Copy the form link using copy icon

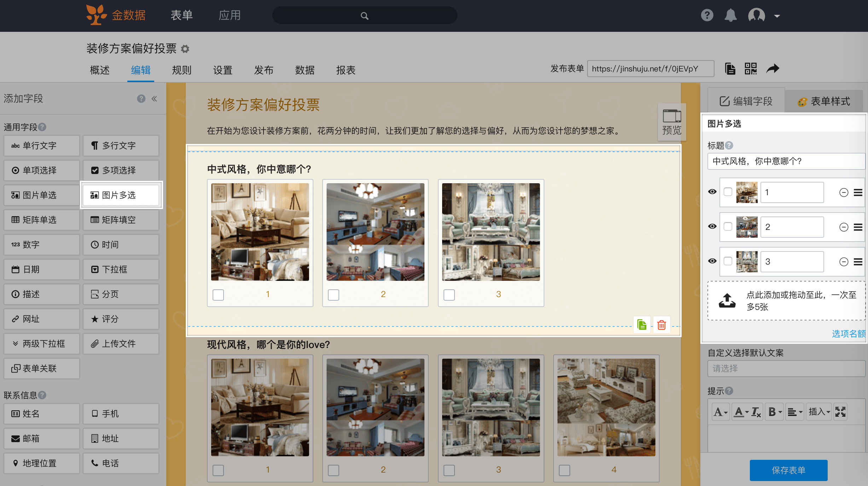[x=730, y=69]
